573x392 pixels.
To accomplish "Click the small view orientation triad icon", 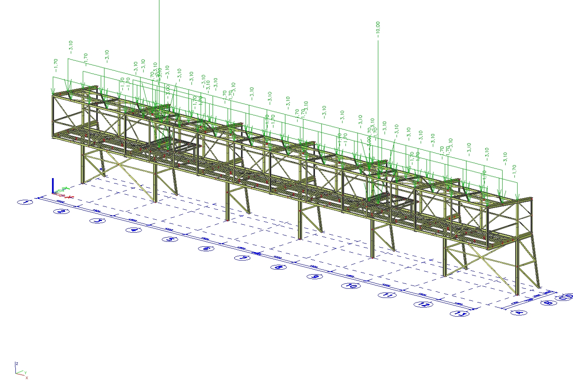I will coord(21,370).
